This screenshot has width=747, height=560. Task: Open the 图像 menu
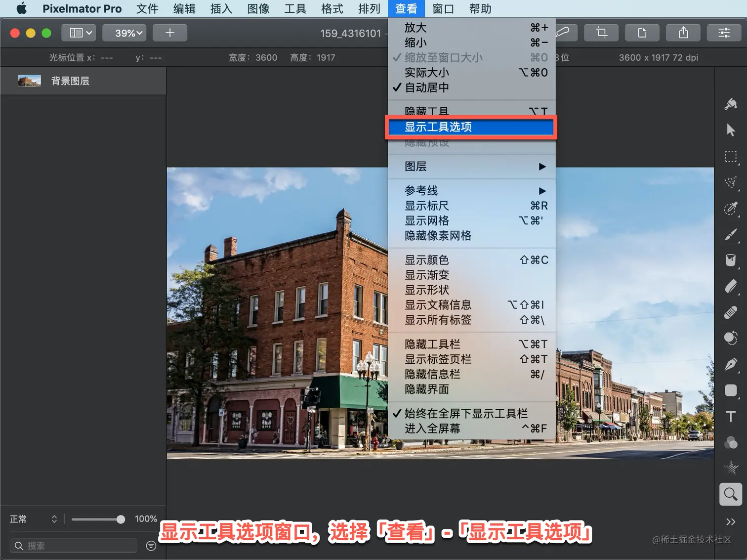pyautogui.click(x=258, y=8)
